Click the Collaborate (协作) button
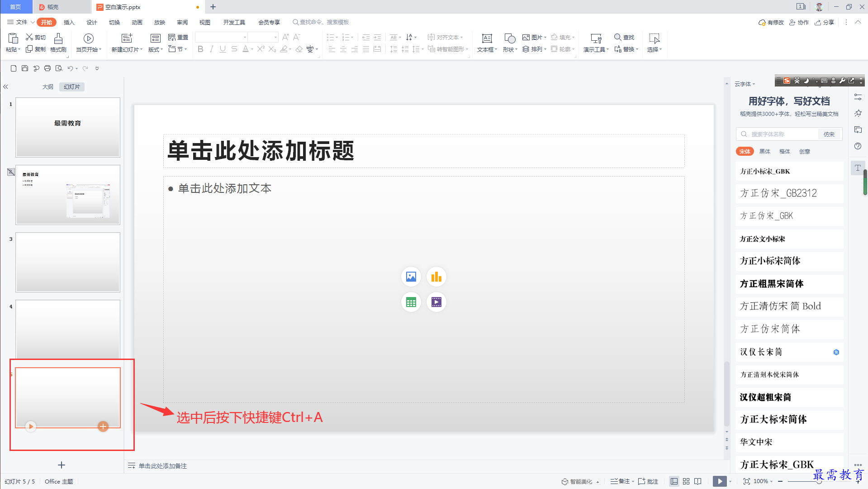Viewport: 868px width, 489px height. pos(799,22)
